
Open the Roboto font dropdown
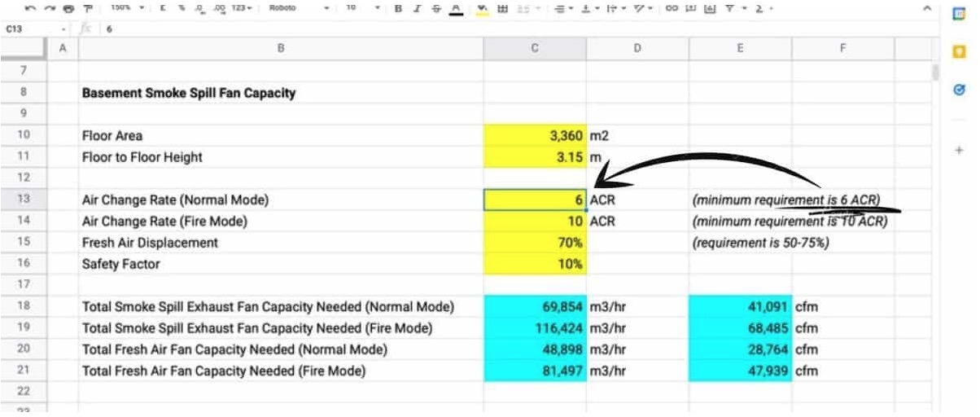300,8
